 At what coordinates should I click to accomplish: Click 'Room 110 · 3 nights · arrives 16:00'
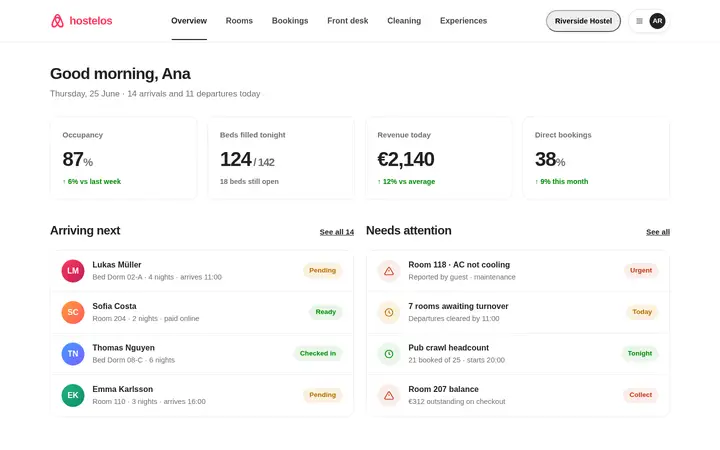(x=149, y=401)
